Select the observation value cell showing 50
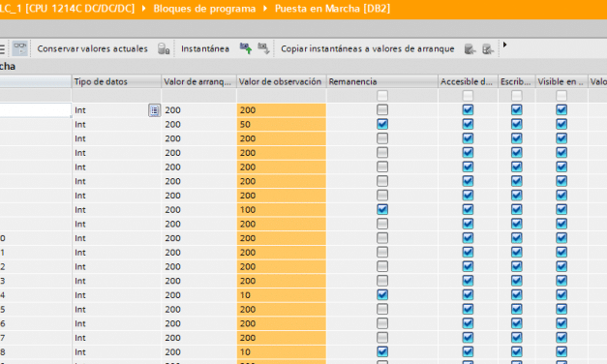The width and height of the screenshot is (607, 364). coord(281,124)
